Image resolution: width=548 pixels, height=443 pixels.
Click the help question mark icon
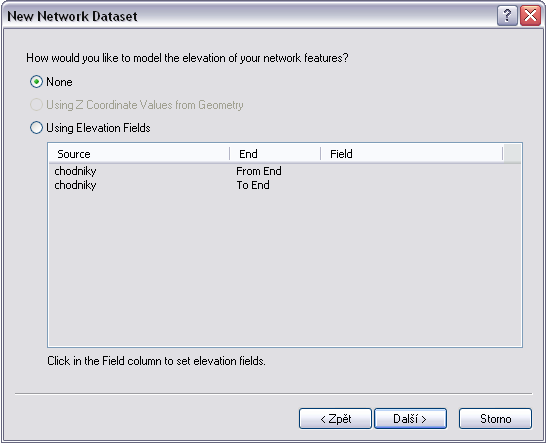click(x=507, y=16)
